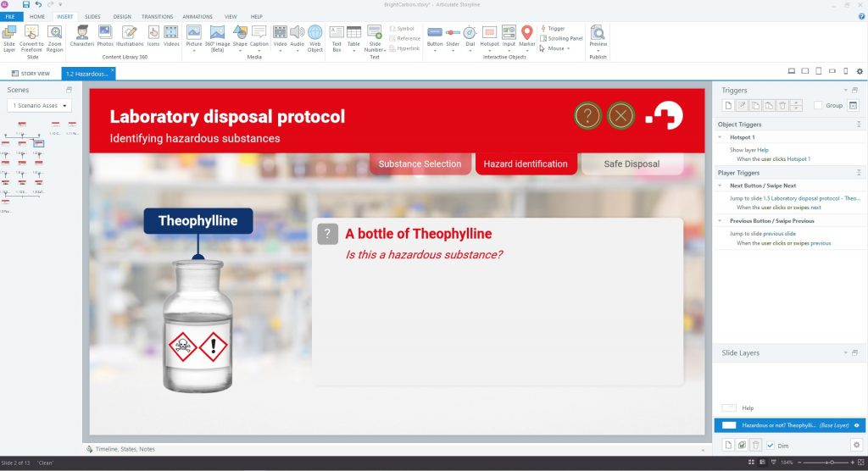The image size is (868, 471).
Task: Zoom out using the minus button
Action: pyautogui.click(x=798, y=463)
